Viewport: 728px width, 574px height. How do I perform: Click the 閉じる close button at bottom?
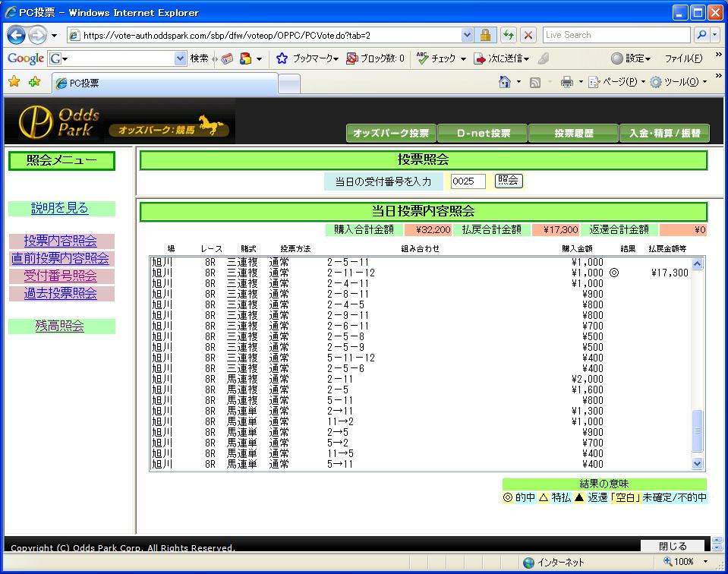coord(673,546)
